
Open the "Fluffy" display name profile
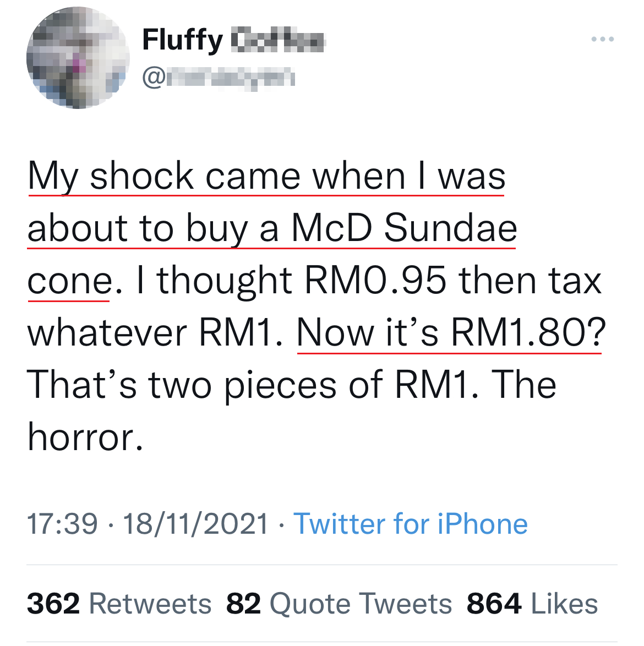pos(182,40)
